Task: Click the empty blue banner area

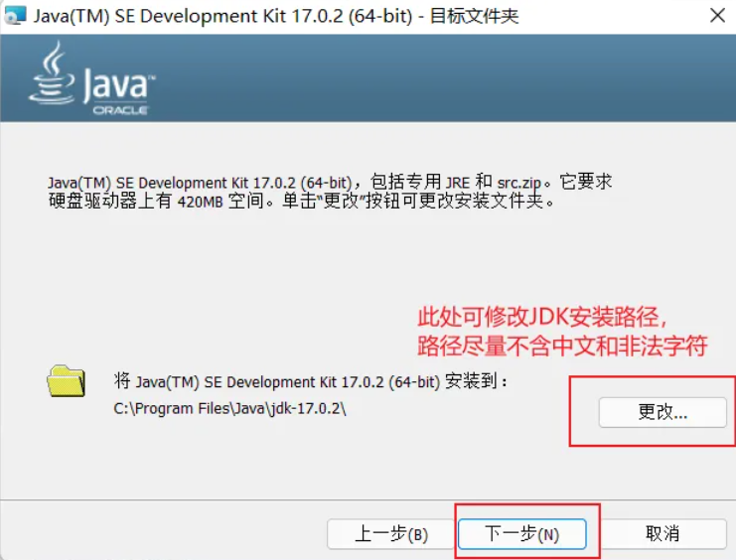Action: pyautogui.click(x=447, y=77)
